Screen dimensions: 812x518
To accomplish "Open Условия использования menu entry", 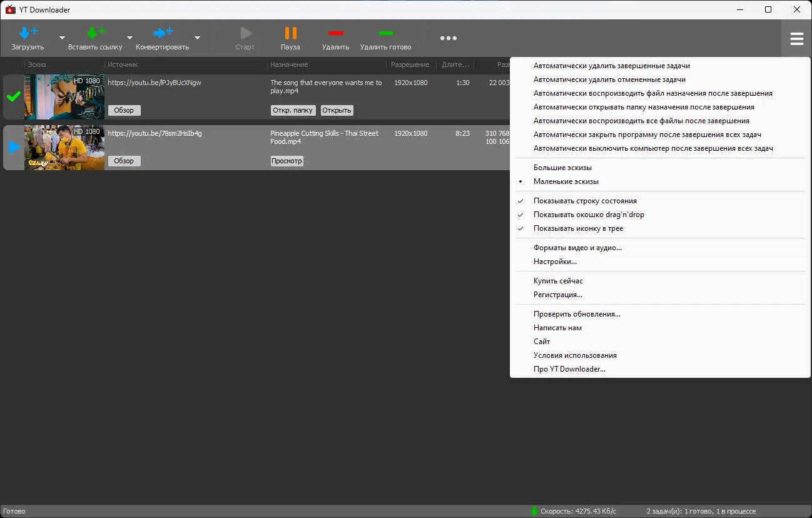I will [x=660, y=355].
